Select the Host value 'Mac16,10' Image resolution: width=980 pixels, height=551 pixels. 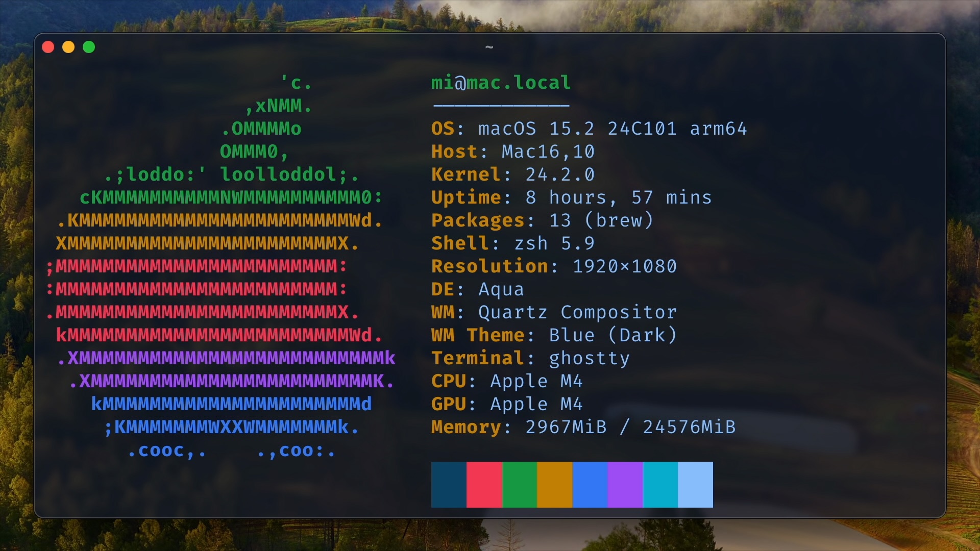[548, 152]
